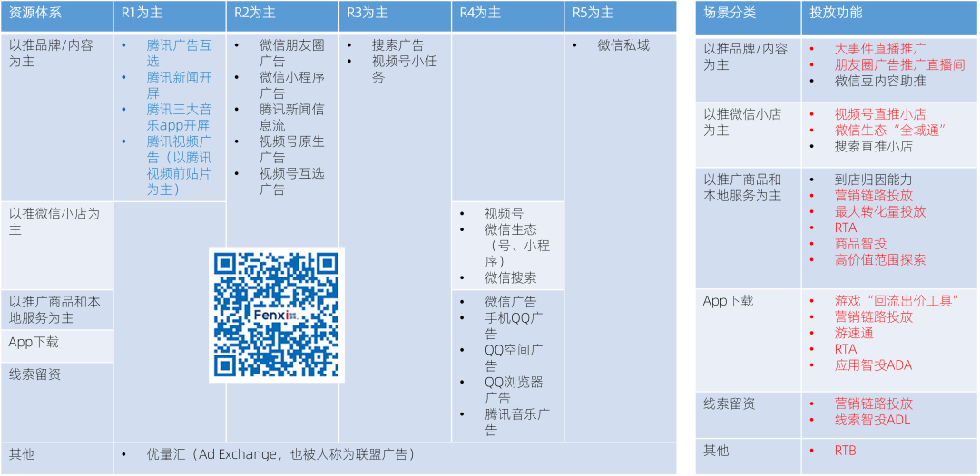980x476 pixels.
Task: Select the "搜索广告" item under R3
Action: pos(397,45)
